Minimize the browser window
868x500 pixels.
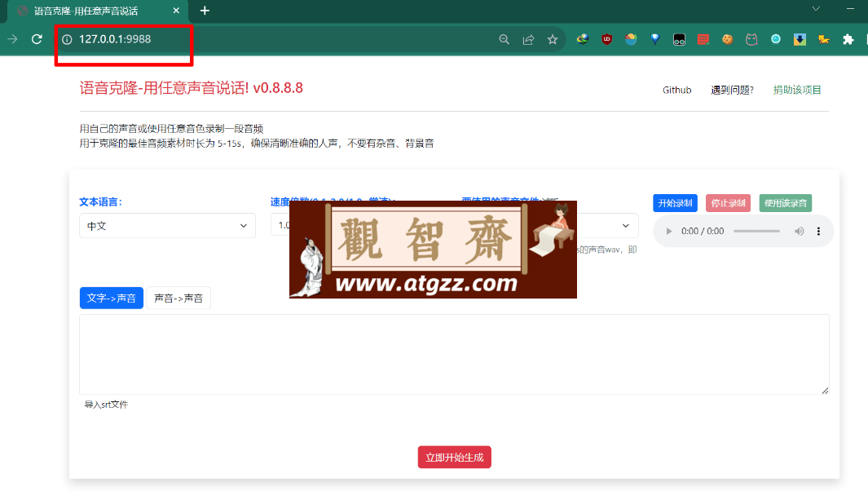coord(850,8)
